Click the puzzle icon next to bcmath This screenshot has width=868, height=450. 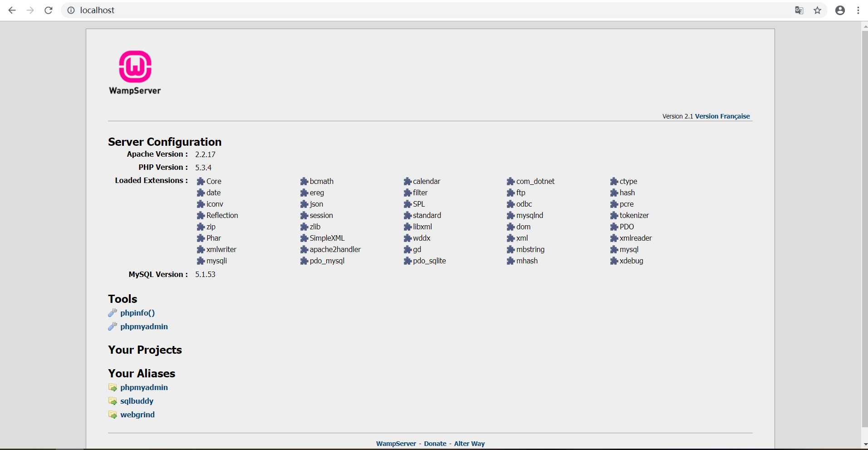pyautogui.click(x=304, y=181)
